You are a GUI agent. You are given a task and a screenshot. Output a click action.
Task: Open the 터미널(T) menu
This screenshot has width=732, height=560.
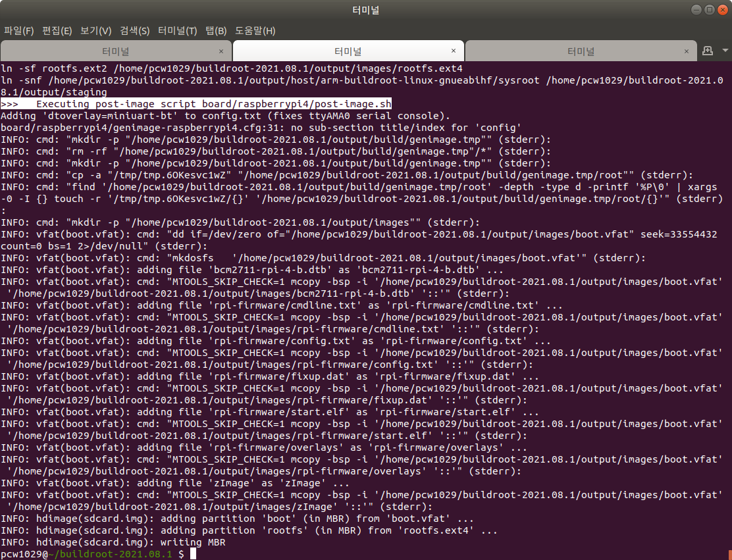[177, 30]
